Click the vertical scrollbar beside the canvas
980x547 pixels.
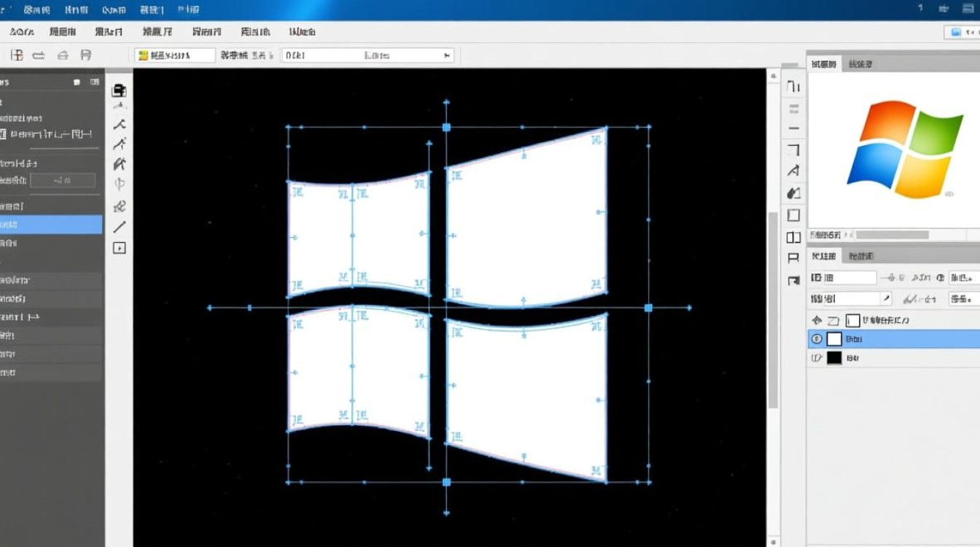click(x=773, y=306)
